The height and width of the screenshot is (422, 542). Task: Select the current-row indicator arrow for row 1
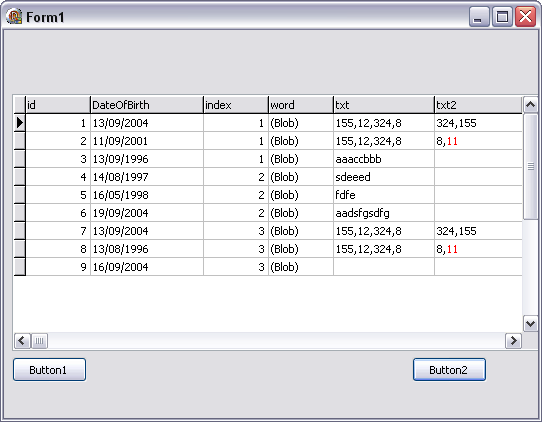20,123
